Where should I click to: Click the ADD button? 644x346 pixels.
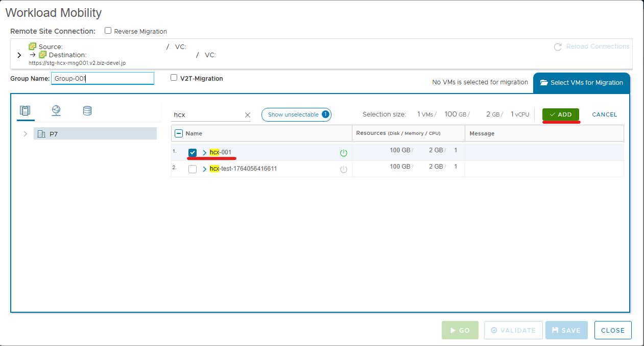pos(561,114)
